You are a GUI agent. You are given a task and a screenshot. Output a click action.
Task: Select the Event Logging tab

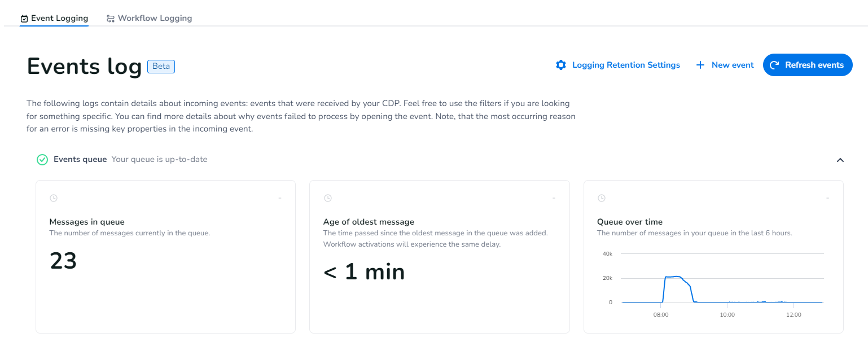(x=59, y=18)
